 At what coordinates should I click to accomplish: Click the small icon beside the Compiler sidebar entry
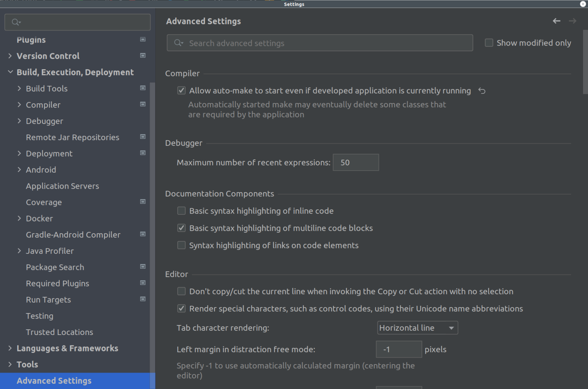pos(142,104)
